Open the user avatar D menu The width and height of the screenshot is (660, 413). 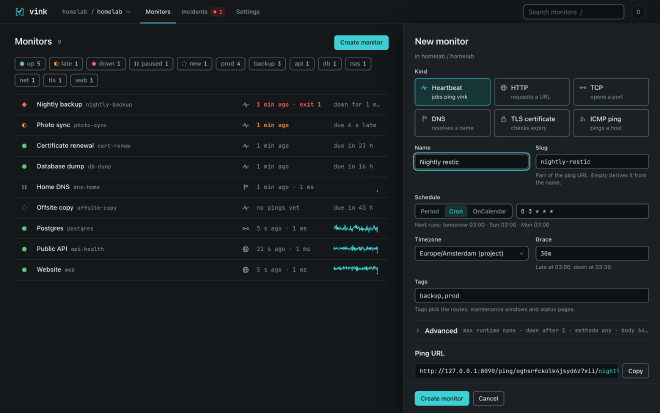coord(638,12)
